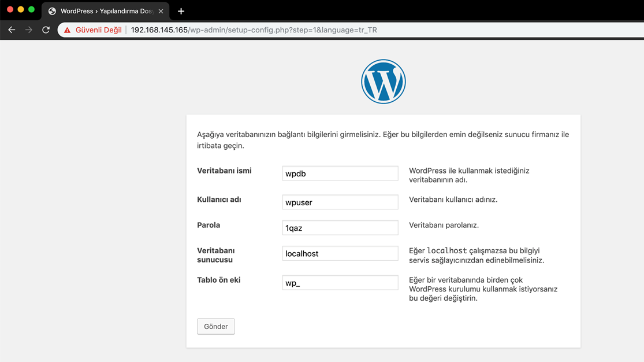Viewport: 644px width, 362px height.
Task: Click the Veritabanı ismi label
Action: point(224,171)
